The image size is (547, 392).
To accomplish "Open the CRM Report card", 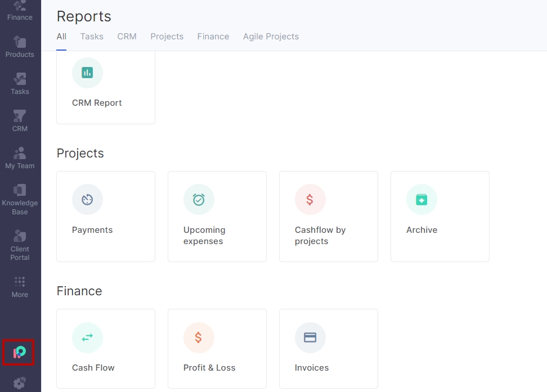I will tap(106, 87).
